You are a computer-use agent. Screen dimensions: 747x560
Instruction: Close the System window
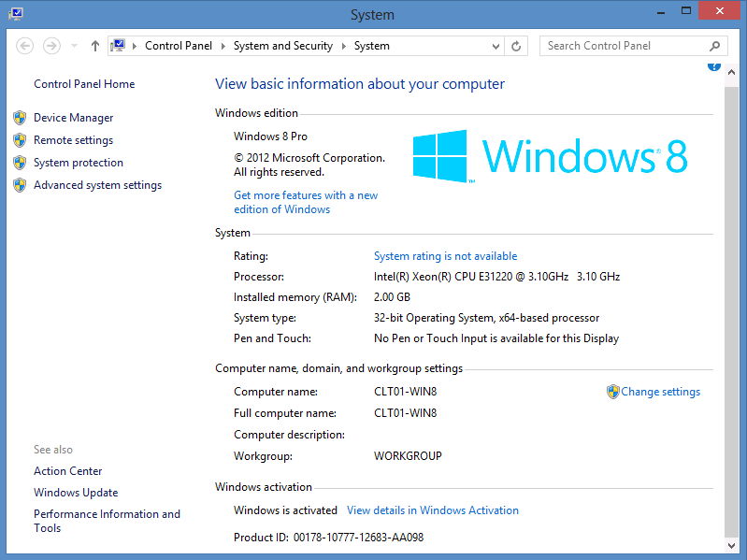click(x=719, y=10)
